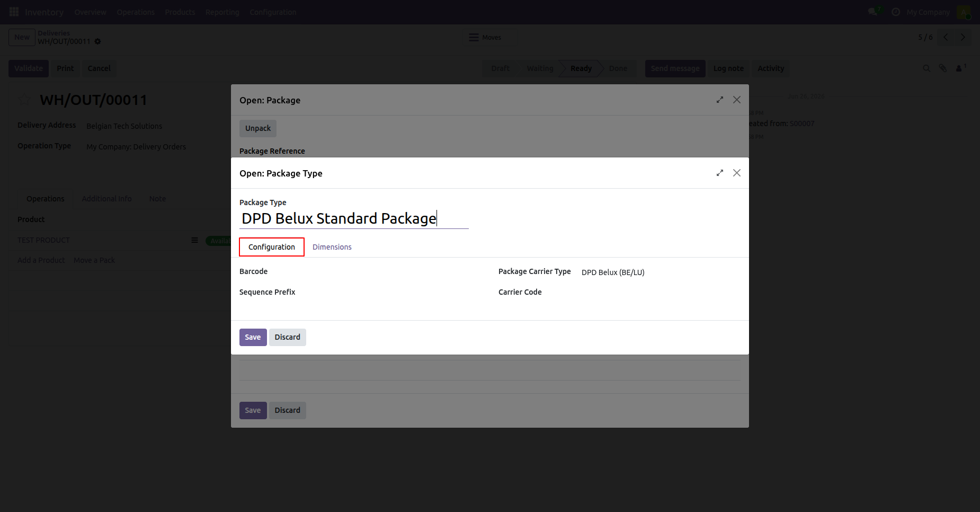Click Save in the Package dialog
Screen dimensions: 980x512
[x=253, y=410]
